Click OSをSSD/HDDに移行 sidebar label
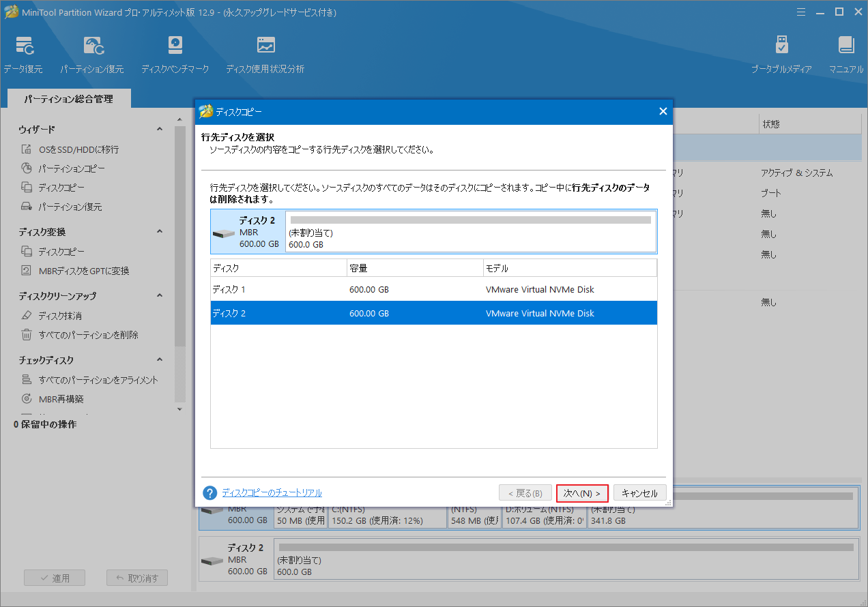The image size is (868, 607). 78,149
